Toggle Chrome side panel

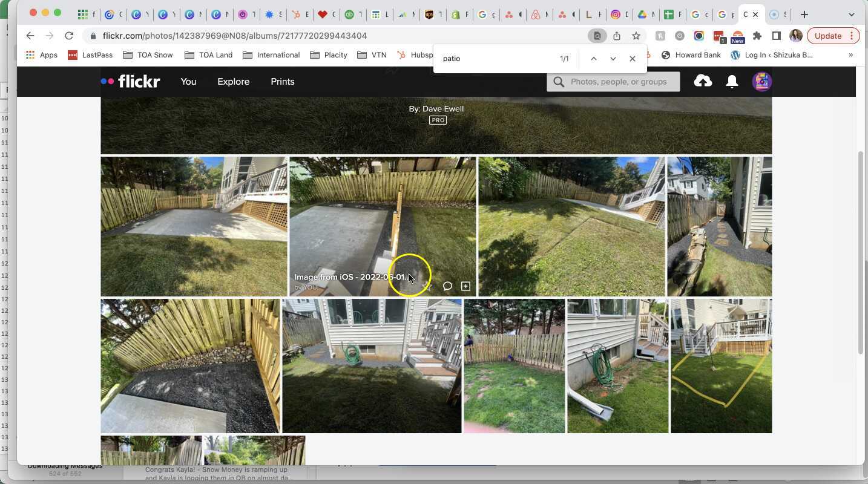click(776, 36)
